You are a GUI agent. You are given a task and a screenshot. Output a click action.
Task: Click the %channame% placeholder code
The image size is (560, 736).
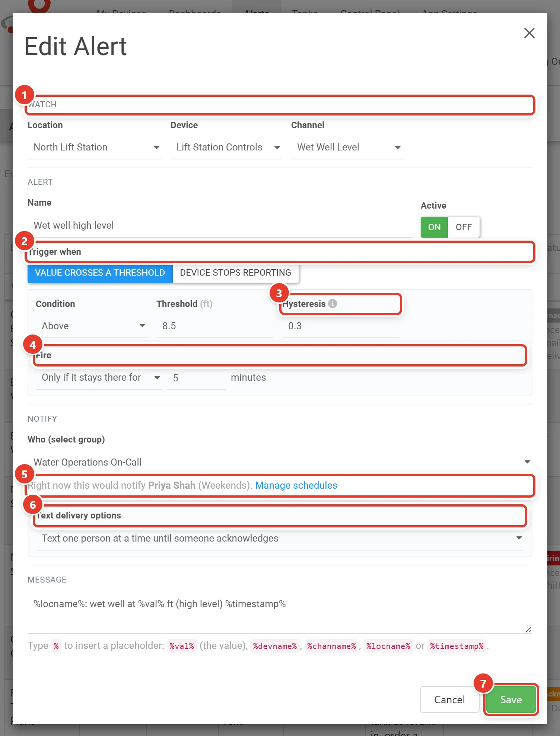tap(332, 646)
